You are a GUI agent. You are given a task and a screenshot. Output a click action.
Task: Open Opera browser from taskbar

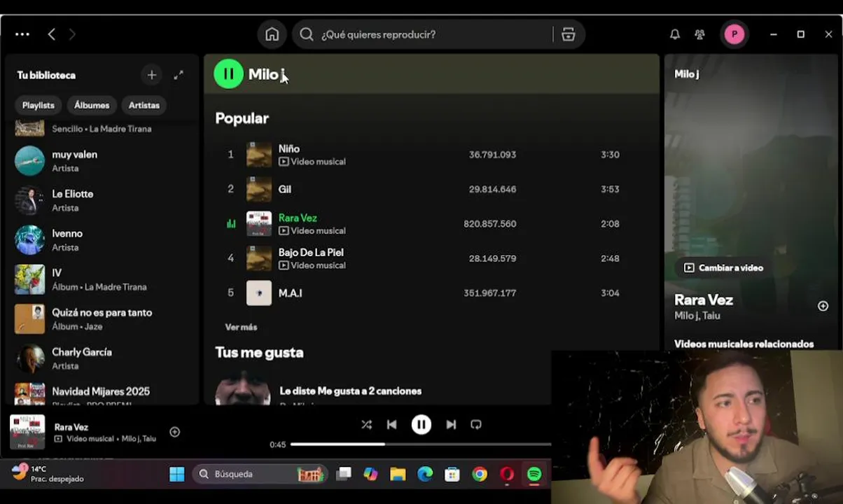pos(507,475)
